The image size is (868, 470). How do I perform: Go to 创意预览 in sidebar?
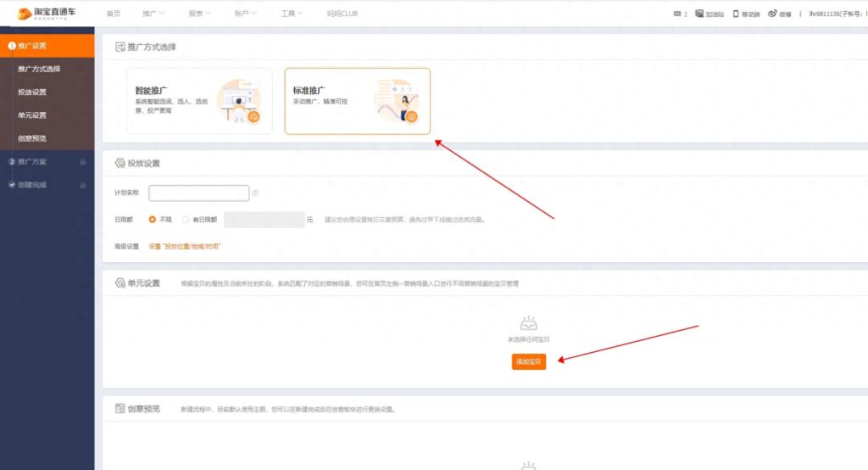(x=32, y=138)
